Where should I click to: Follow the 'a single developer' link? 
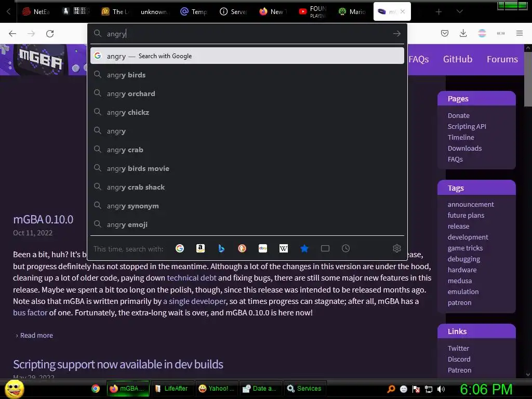[x=194, y=301]
